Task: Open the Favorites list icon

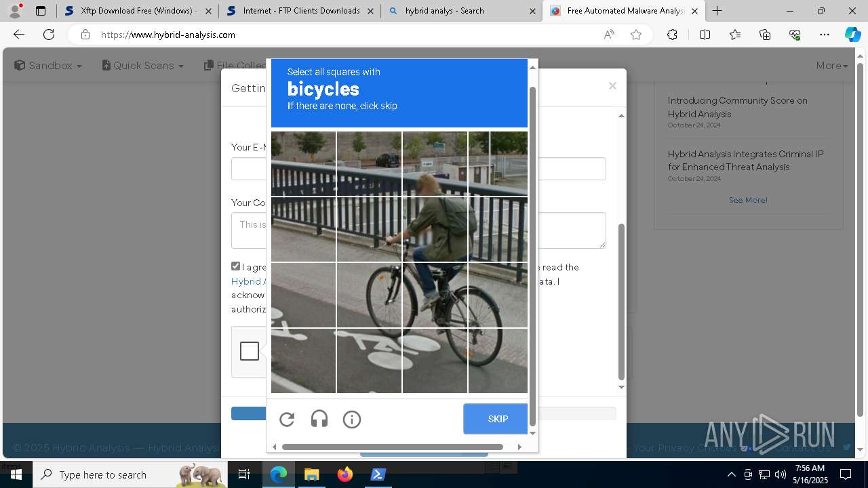Action: [x=735, y=35]
